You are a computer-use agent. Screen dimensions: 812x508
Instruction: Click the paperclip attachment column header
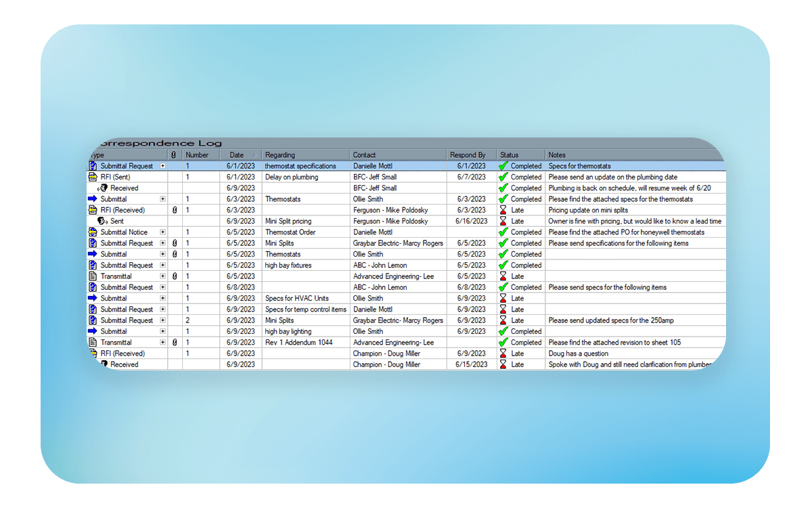(x=174, y=155)
